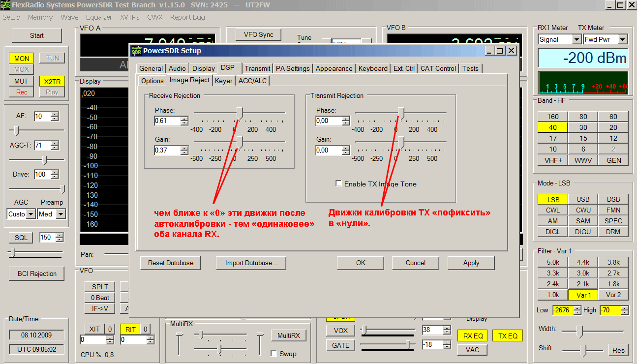The width and height of the screenshot is (637, 364).
Task: Switch to the Transmit setup tab
Action: coord(257,68)
